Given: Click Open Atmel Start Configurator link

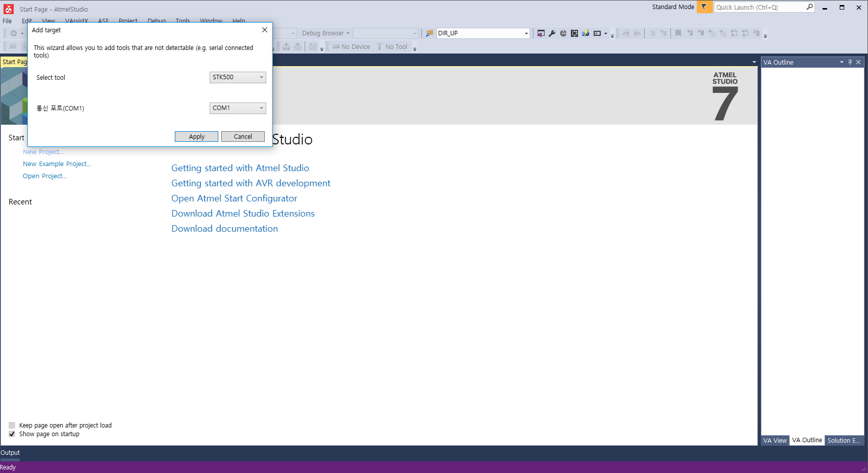Looking at the screenshot, I should click(x=234, y=198).
